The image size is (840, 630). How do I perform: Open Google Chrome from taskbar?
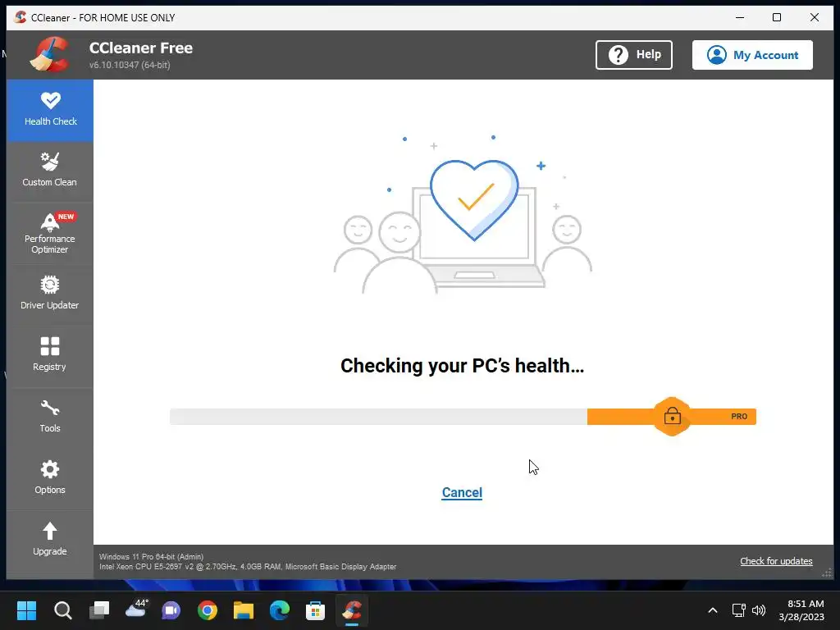pyautogui.click(x=208, y=610)
